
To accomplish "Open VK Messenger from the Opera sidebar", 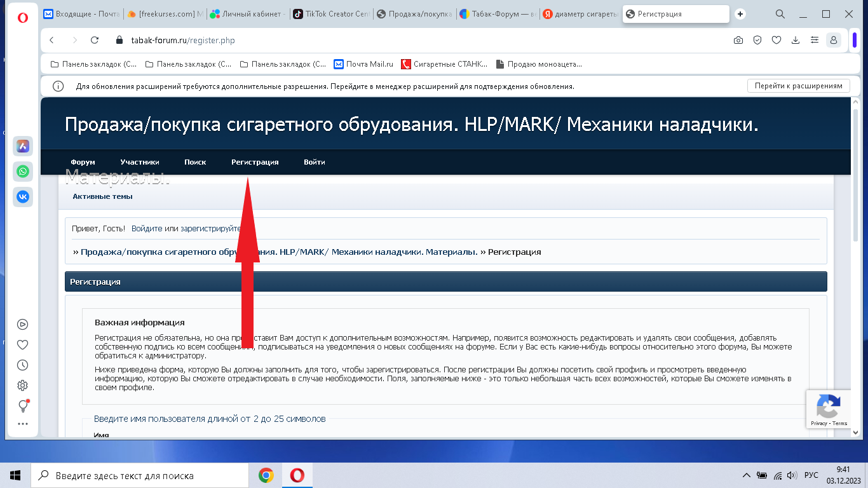I will (x=22, y=197).
